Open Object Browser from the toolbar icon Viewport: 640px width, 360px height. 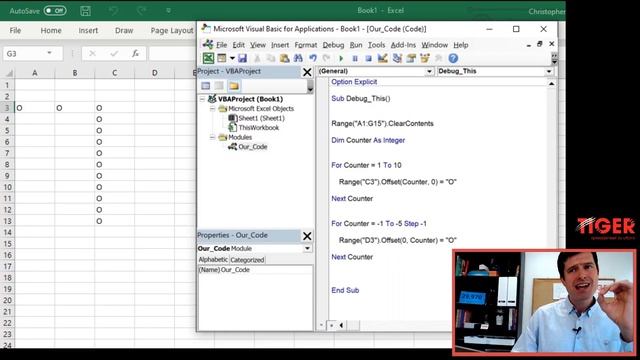[x=425, y=58]
